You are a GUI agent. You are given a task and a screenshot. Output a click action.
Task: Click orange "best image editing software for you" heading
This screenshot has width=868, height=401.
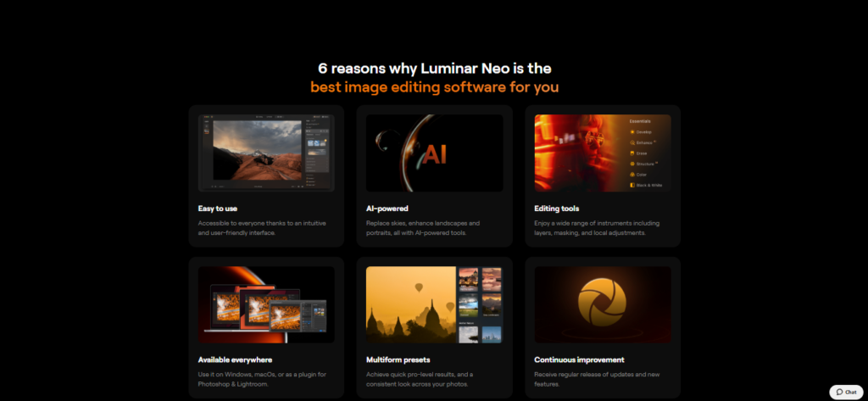coord(435,87)
